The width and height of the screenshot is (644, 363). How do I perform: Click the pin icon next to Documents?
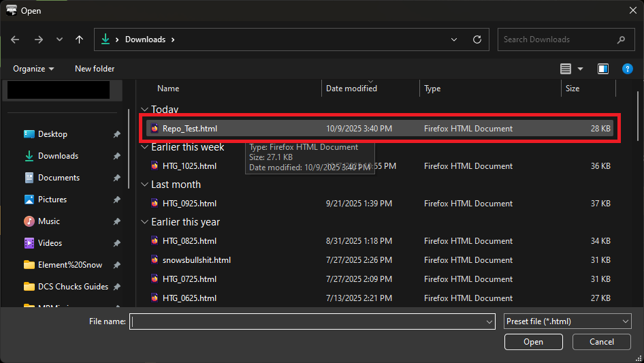(x=116, y=178)
